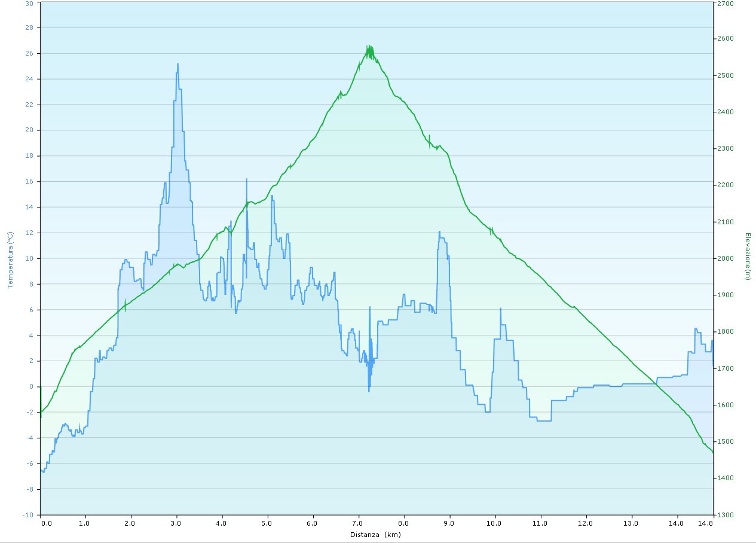Click the temperature line start at 0 km
Image resolution: width=756 pixels, height=543 pixels.
[x=41, y=470]
